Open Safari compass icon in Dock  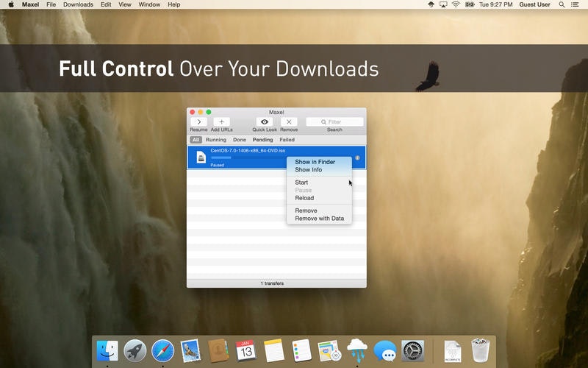click(x=162, y=351)
